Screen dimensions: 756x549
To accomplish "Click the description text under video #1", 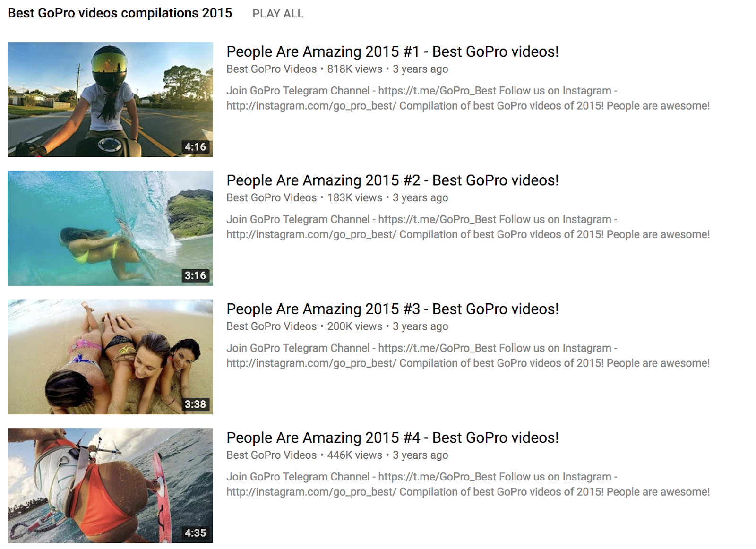I will [x=468, y=98].
